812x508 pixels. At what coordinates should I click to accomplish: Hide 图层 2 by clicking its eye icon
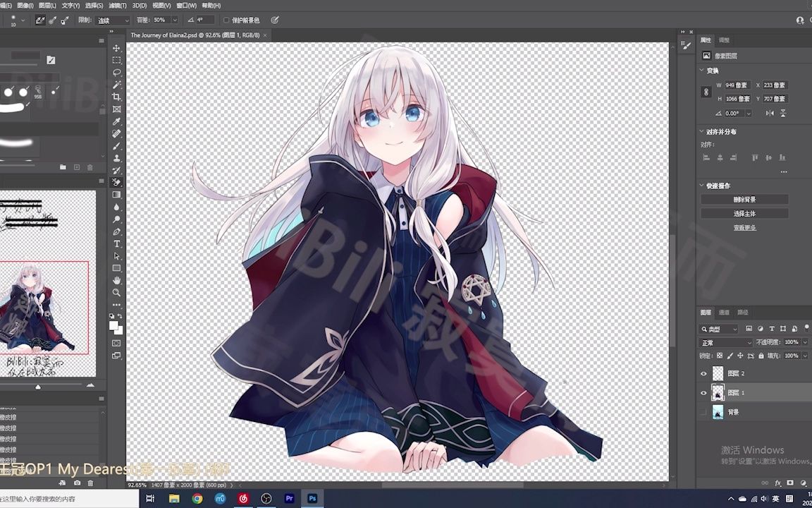[703, 373]
